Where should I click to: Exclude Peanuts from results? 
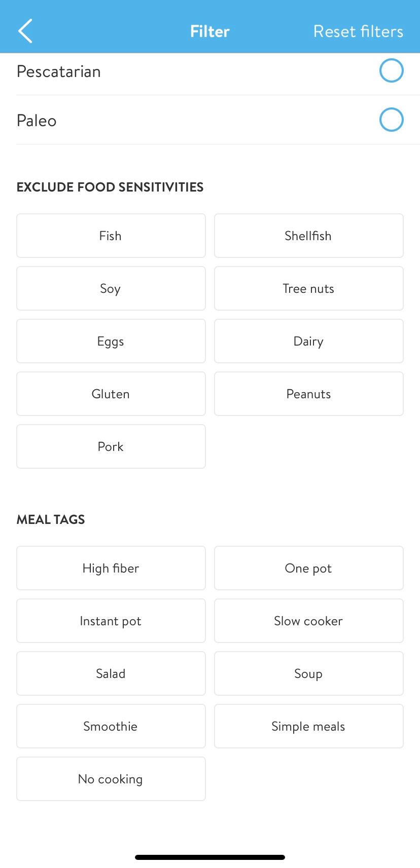pos(308,394)
